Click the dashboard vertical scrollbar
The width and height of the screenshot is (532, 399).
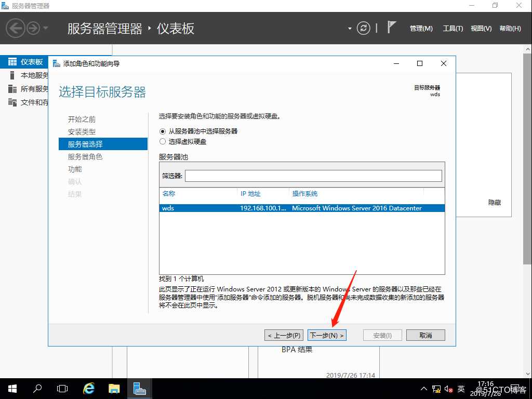point(527,158)
